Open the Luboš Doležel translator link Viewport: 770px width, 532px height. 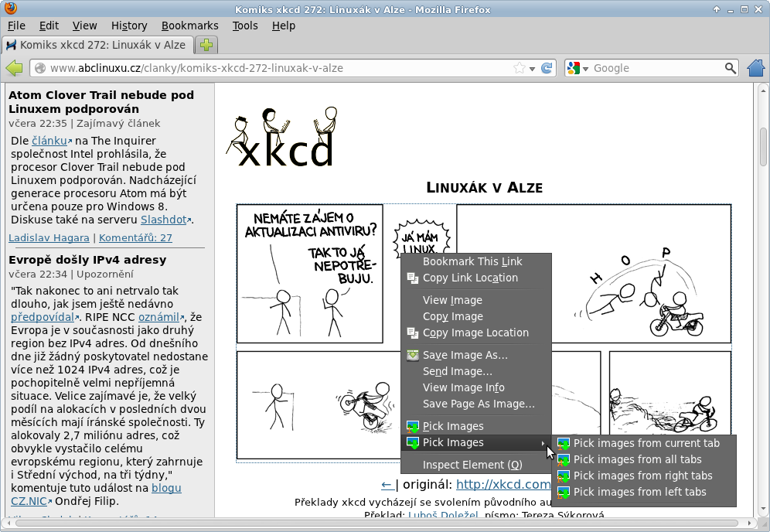pyautogui.click(x=443, y=515)
